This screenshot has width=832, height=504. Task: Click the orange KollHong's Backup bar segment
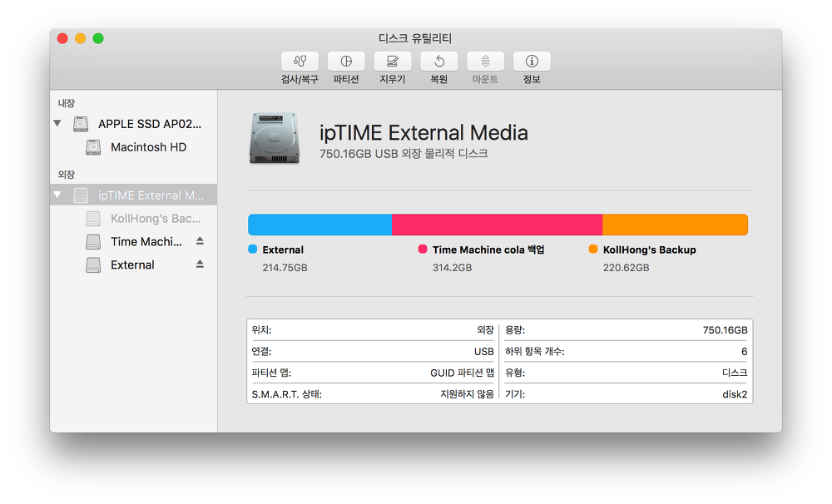tap(674, 225)
